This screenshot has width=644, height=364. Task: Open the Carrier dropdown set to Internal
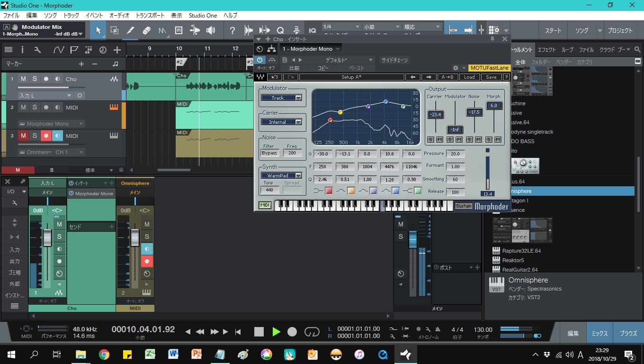coord(282,122)
